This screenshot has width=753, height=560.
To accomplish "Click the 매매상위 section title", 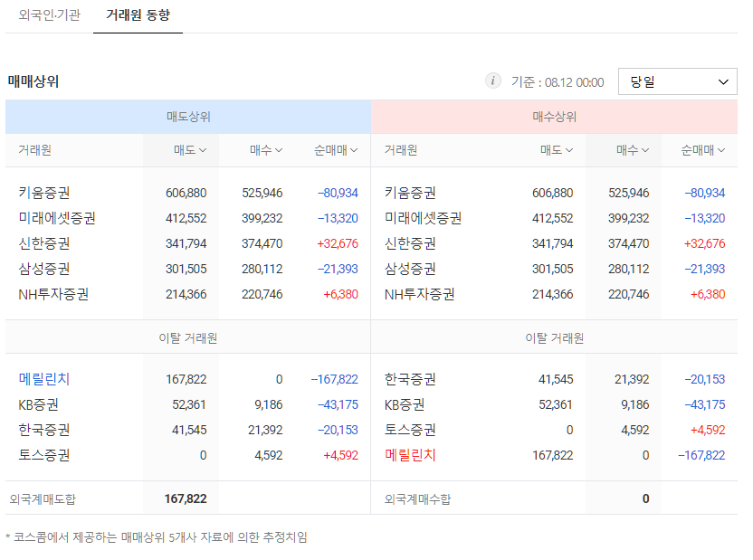I will pyautogui.click(x=33, y=81).
